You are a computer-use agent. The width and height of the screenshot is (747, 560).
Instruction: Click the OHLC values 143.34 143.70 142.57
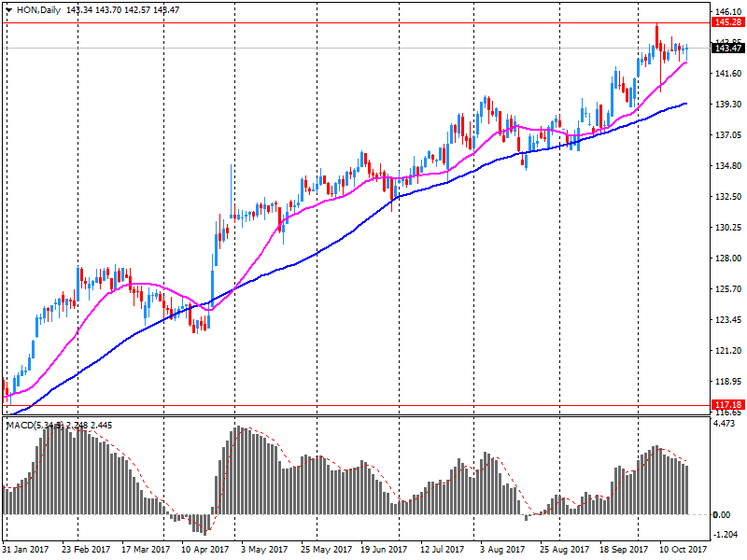[x=108, y=10]
